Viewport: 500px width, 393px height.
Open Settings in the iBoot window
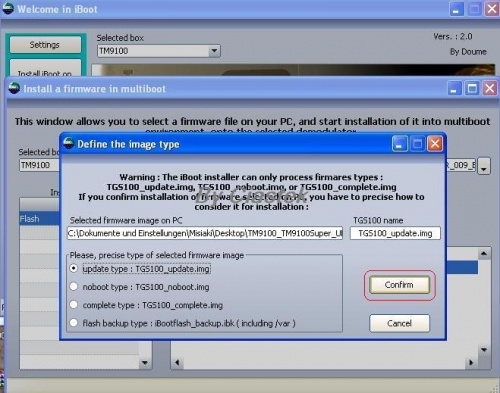[x=45, y=45]
